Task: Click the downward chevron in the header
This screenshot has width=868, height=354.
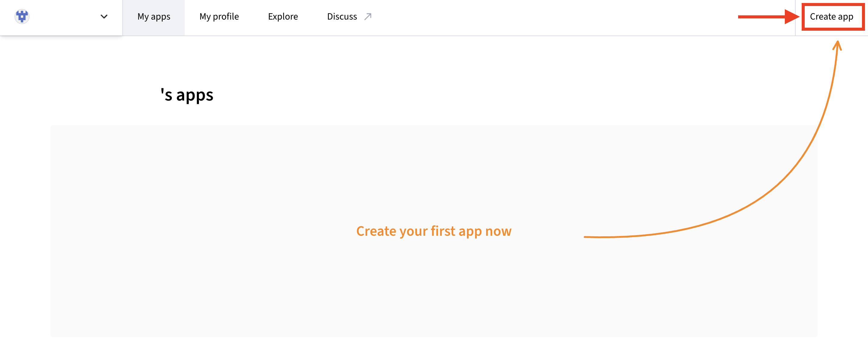Action: point(104,16)
